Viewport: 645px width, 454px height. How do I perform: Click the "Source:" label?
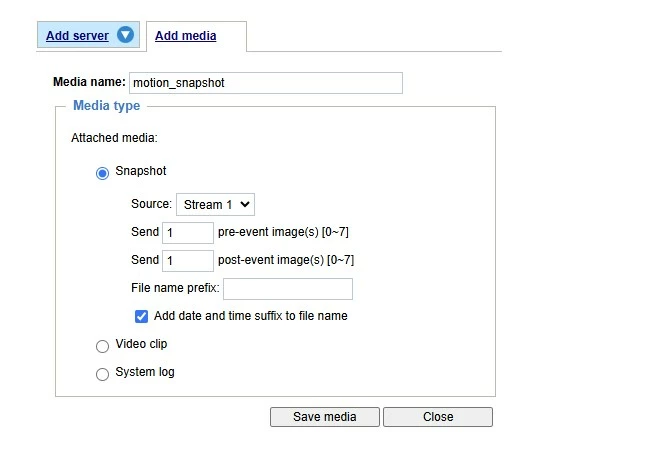[x=151, y=204]
